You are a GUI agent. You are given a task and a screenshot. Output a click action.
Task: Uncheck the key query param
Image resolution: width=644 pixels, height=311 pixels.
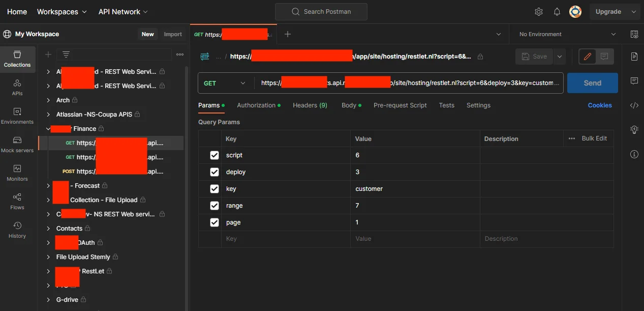(x=214, y=189)
